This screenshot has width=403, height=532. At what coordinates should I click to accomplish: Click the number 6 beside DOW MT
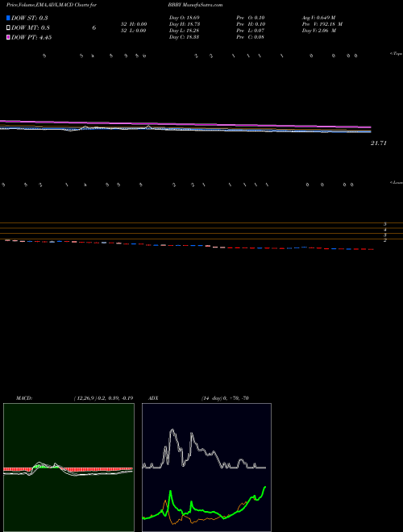[x=94, y=28]
